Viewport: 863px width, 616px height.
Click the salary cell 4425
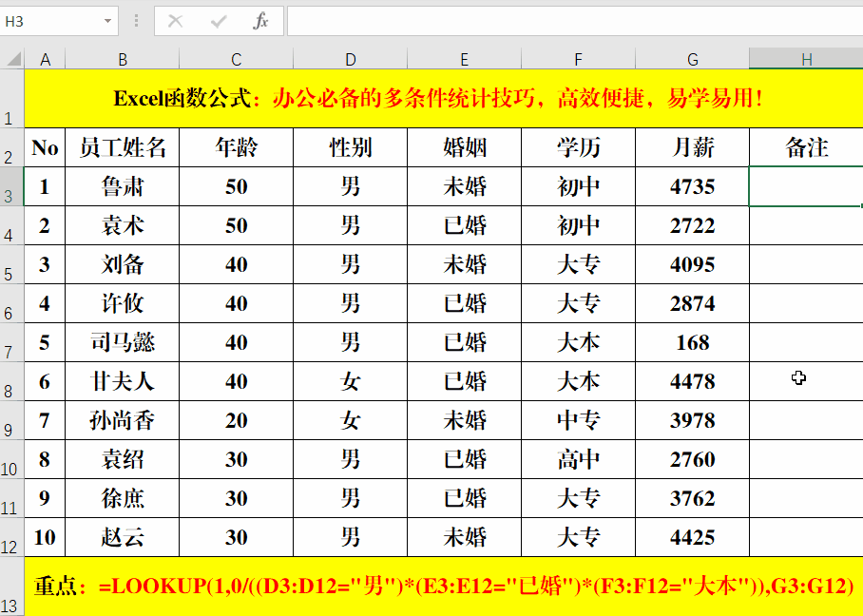click(692, 537)
